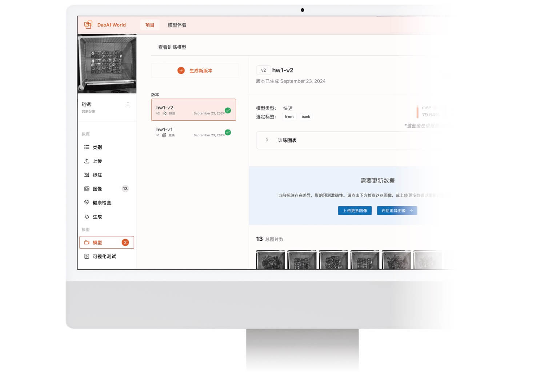544x392 pixels.
Task: Click the 需要更新数据 heading
Action: [x=377, y=181]
